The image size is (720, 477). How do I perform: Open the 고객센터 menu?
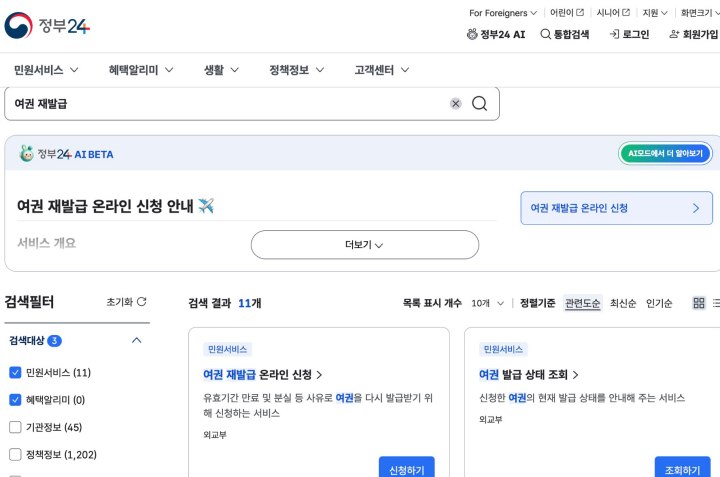(x=382, y=70)
